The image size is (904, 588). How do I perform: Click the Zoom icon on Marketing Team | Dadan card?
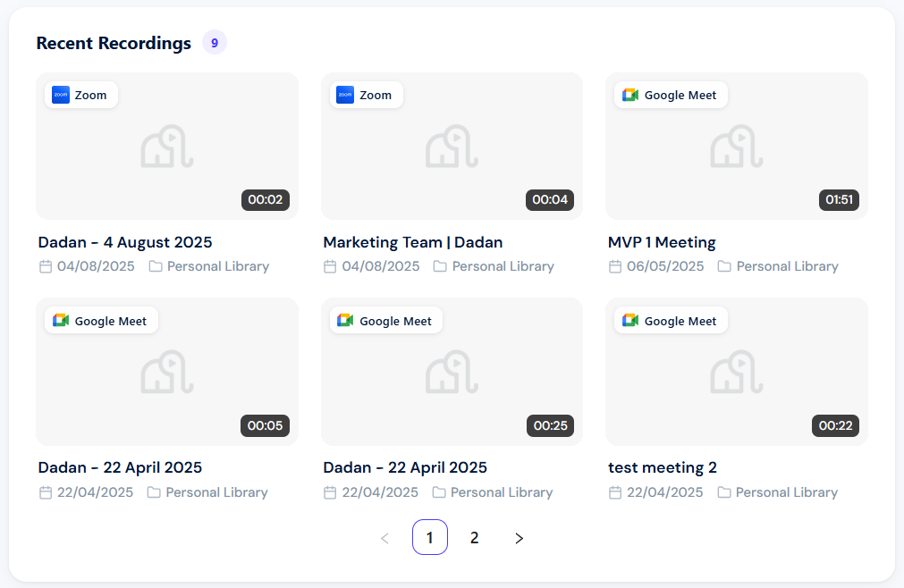point(345,95)
